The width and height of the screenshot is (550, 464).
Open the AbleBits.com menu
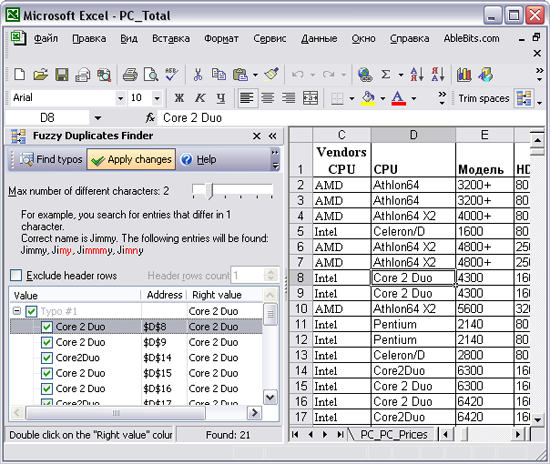(x=471, y=38)
